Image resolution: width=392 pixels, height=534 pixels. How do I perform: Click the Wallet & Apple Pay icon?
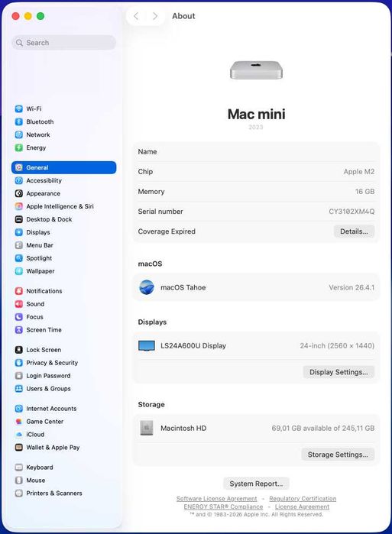pos(19,447)
